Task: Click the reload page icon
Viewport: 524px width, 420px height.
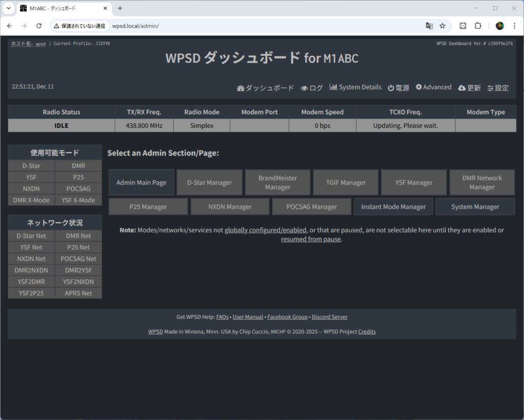Action: tap(39, 26)
